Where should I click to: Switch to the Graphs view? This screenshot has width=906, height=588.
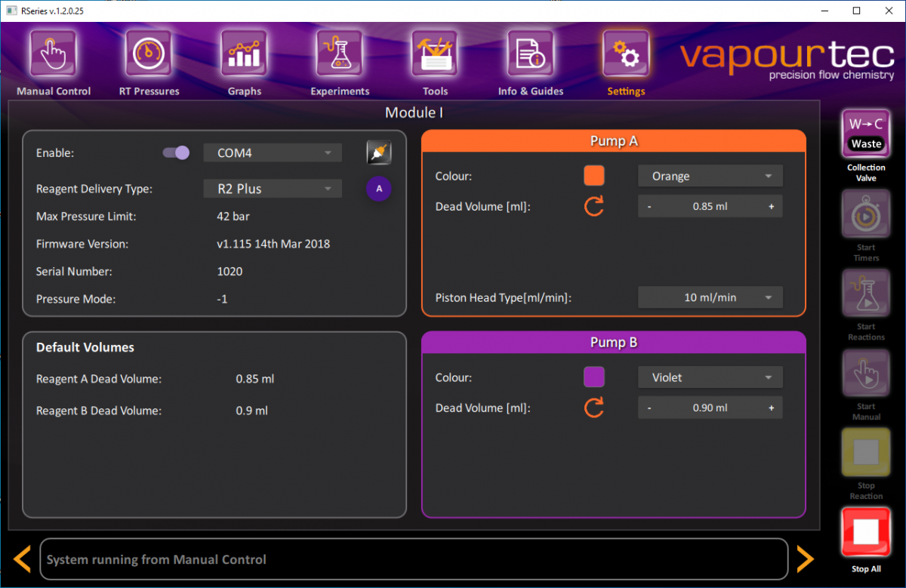pyautogui.click(x=243, y=60)
